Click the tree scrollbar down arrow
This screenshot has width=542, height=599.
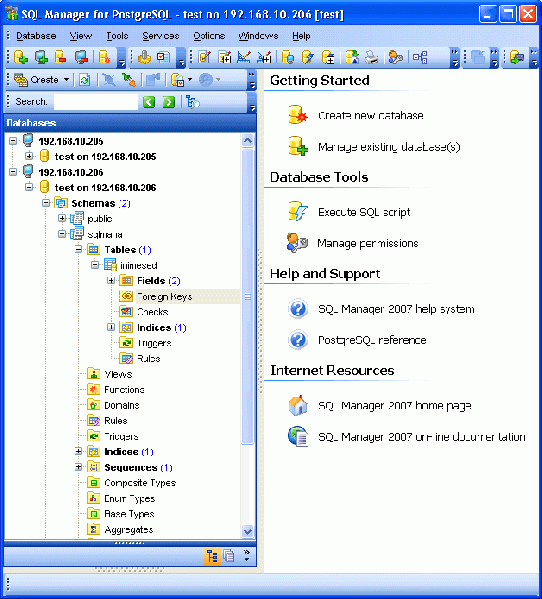tap(248, 531)
